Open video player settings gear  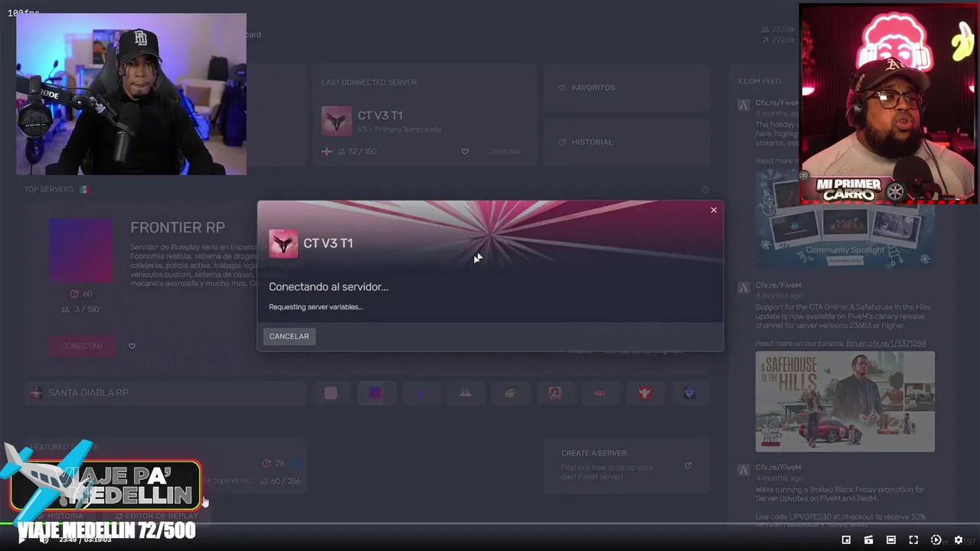959,540
